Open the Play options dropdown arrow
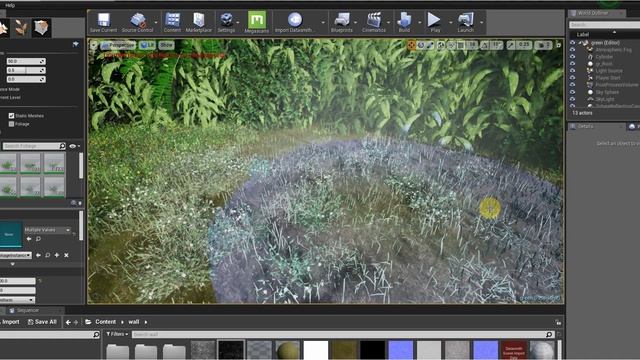The height and width of the screenshot is (360, 640). tap(451, 22)
